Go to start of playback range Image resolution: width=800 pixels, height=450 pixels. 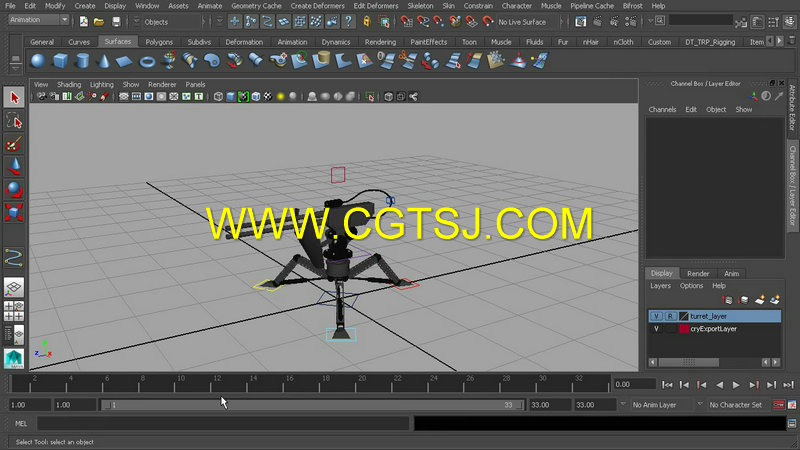pyautogui.click(x=667, y=385)
